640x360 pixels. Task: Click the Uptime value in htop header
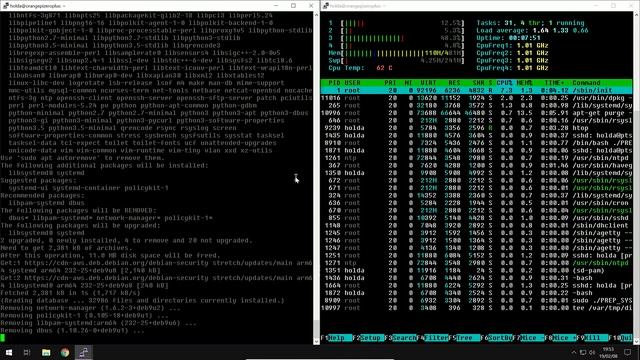coord(524,38)
